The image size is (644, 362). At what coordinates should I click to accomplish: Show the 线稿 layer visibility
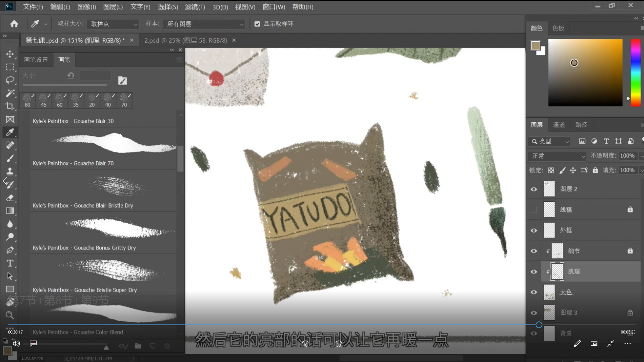[534, 210]
